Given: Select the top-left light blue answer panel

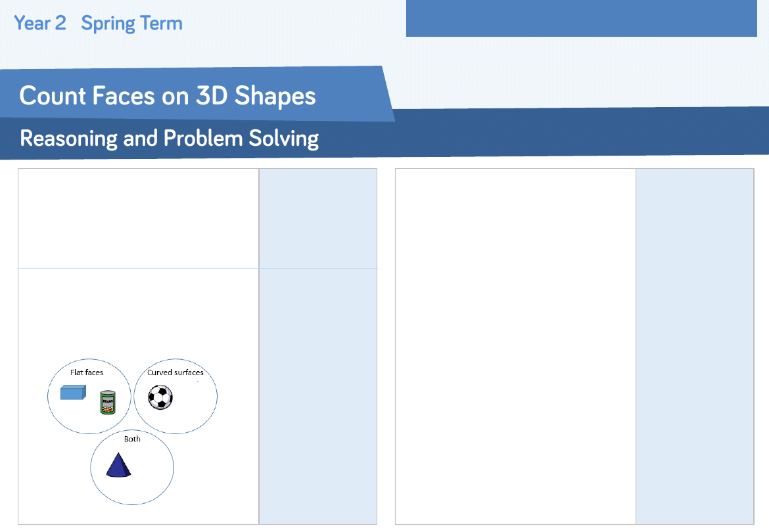Looking at the screenshot, I should pos(318,218).
